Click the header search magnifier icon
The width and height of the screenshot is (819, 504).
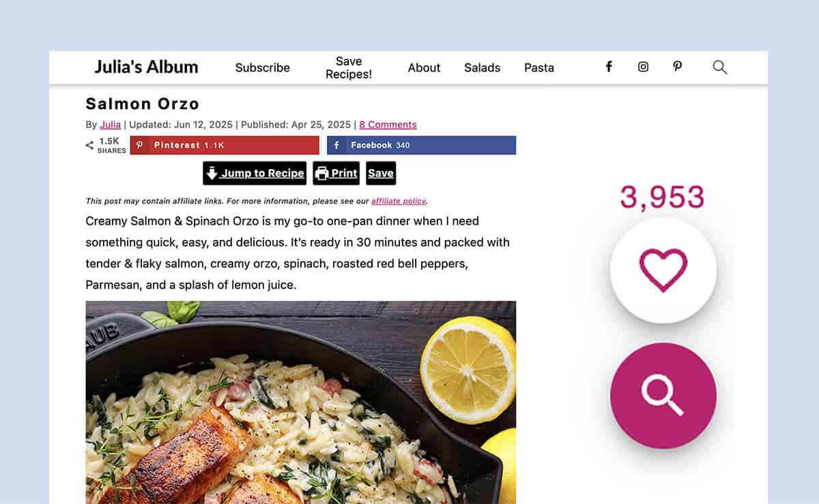720,67
